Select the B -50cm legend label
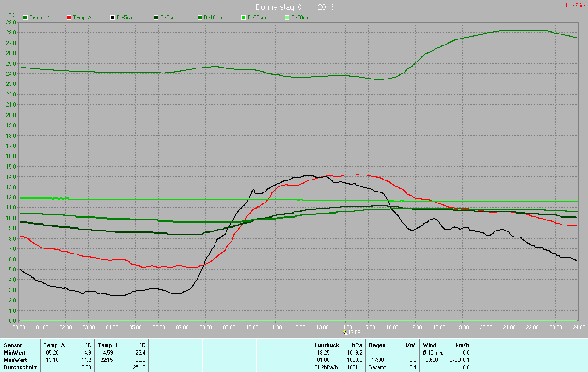Image resolution: width=588 pixels, height=372 pixels. [x=300, y=17]
